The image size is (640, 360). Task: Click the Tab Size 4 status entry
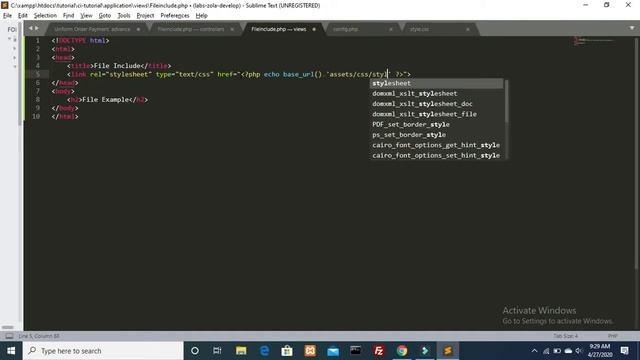565,336
